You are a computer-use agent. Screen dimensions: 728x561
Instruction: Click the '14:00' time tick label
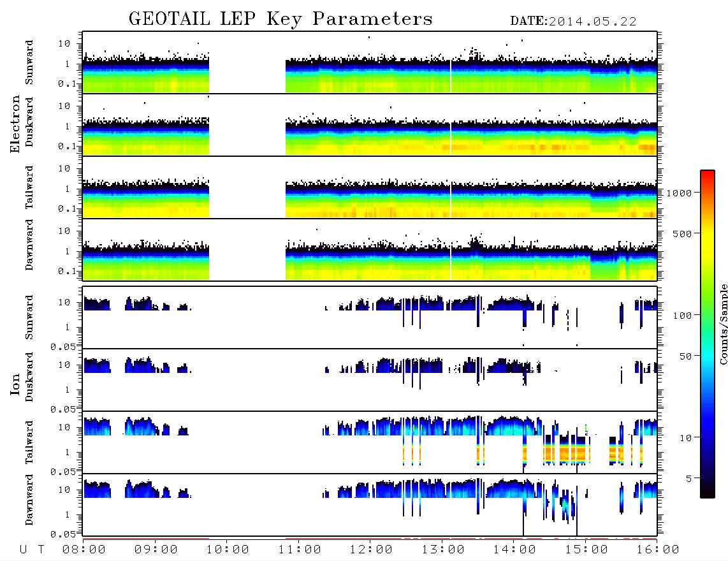514,550
